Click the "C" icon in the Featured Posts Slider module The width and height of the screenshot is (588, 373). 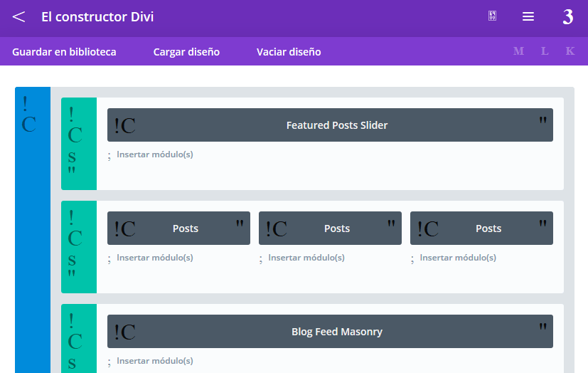(128, 126)
